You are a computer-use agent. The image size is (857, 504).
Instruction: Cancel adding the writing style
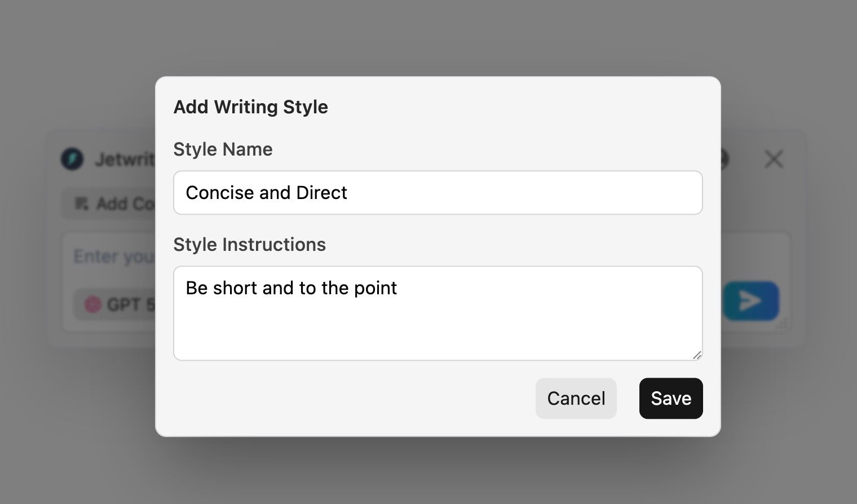point(576,398)
